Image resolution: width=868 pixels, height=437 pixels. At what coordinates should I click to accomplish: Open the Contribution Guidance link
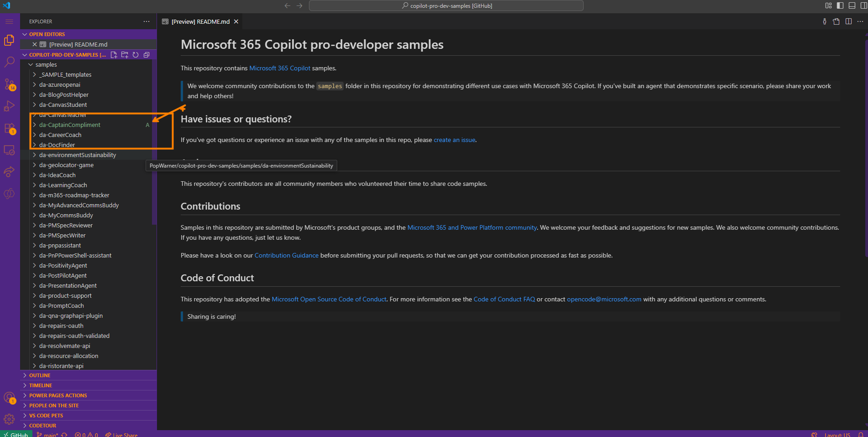pyautogui.click(x=287, y=255)
